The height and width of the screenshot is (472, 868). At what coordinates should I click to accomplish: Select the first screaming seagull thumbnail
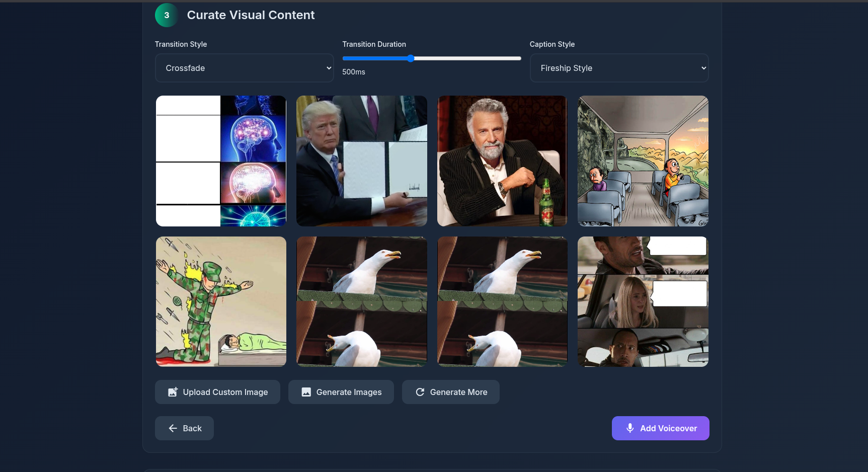click(x=362, y=301)
